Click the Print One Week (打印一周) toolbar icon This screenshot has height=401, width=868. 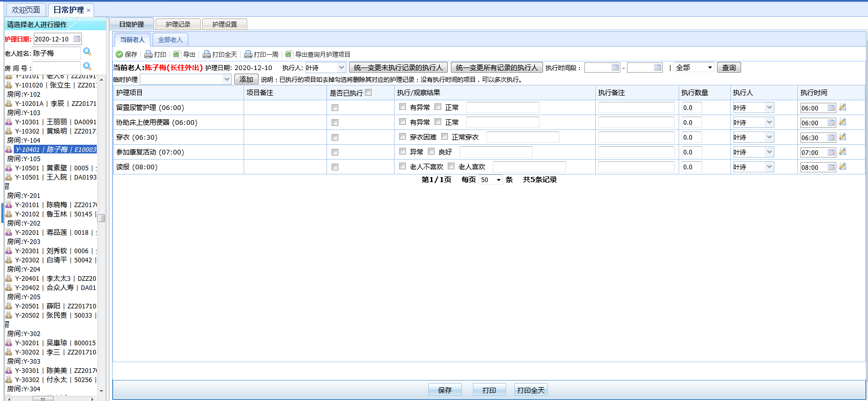point(248,54)
